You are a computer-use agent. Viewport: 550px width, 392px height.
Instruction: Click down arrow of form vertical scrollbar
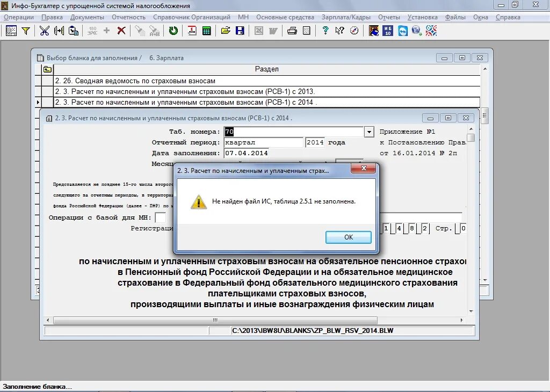click(x=471, y=311)
